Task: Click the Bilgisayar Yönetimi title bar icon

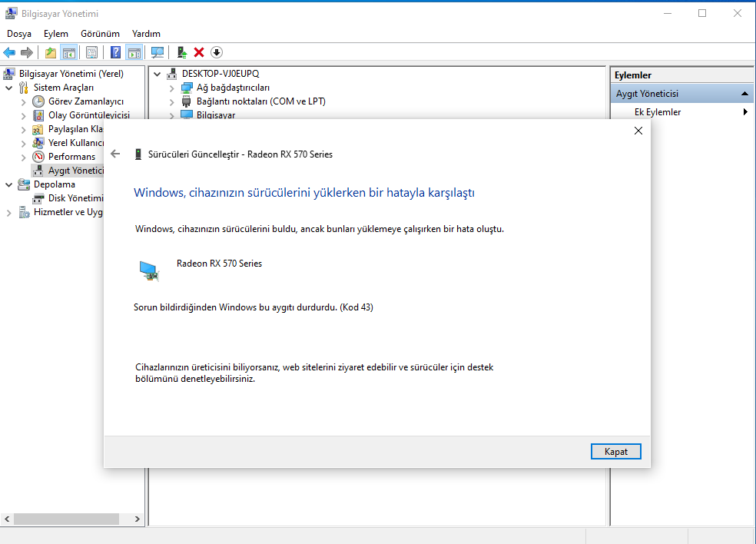Action: pos(11,14)
